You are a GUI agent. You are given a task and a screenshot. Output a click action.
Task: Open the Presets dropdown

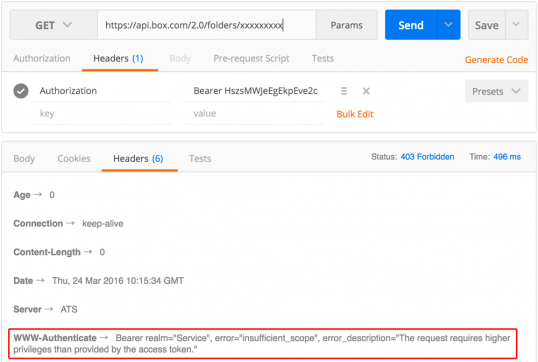pos(496,91)
